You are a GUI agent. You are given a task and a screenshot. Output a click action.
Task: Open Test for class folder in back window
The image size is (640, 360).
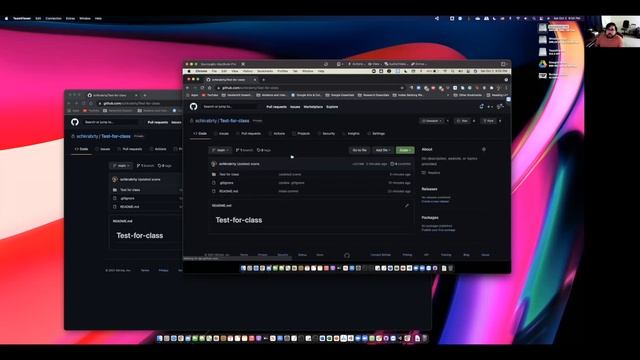[130, 190]
